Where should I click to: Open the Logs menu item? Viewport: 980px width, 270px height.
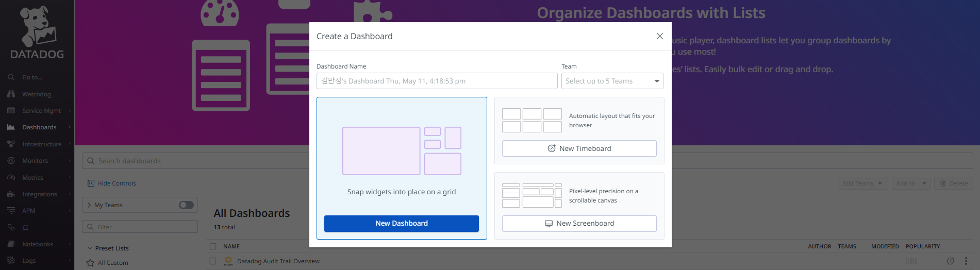pyautogui.click(x=29, y=261)
